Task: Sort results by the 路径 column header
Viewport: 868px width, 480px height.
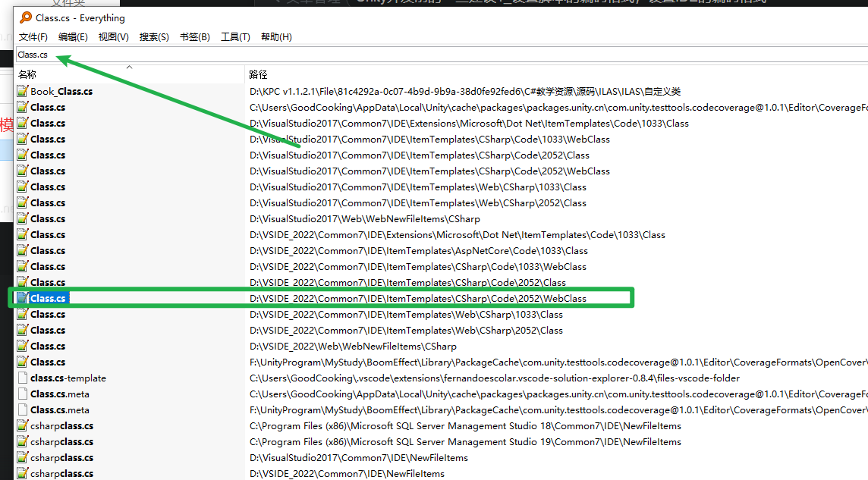Action: coord(556,74)
